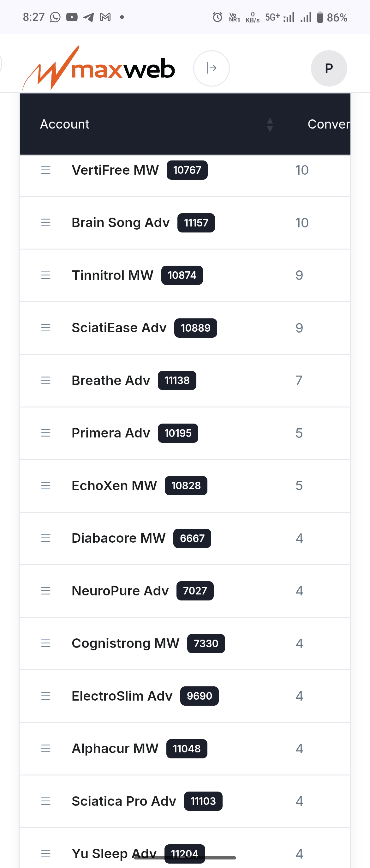Click the Conversions column header

pyautogui.click(x=329, y=124)
